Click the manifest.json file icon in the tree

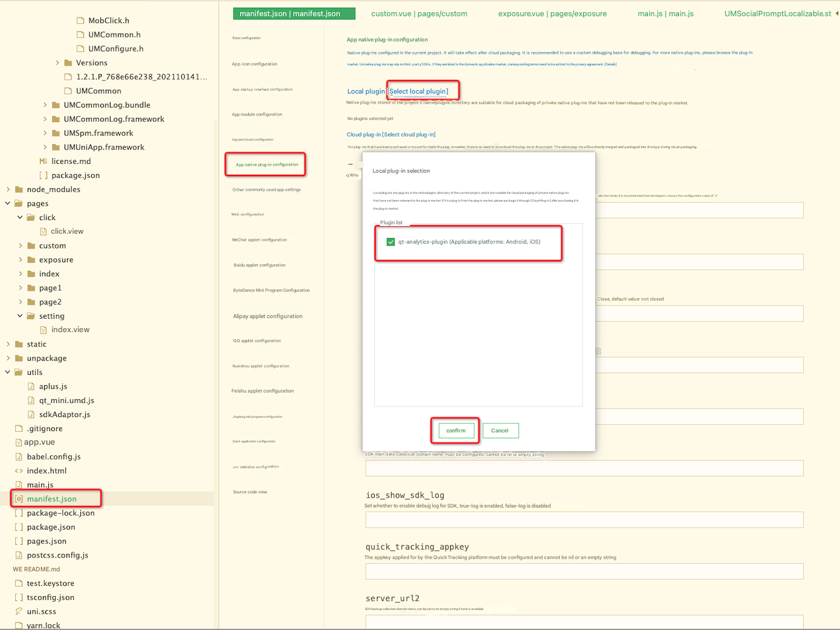[x=19, y=499]
